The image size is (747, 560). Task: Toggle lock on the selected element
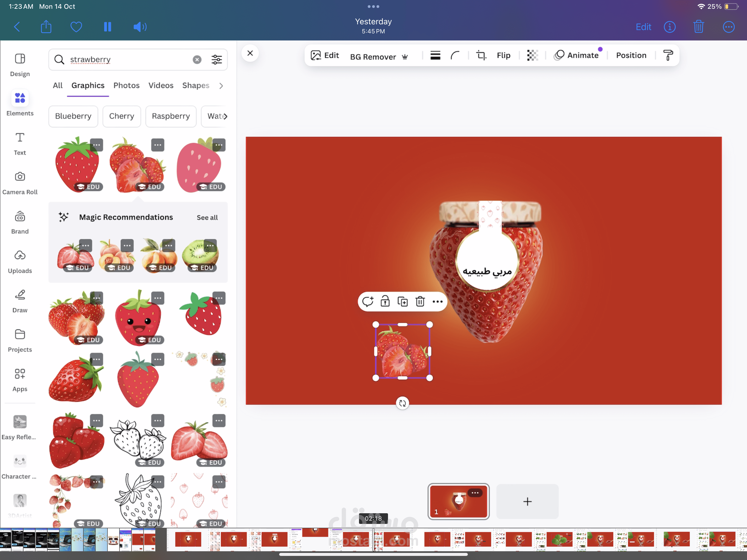[x=385, y=301]
